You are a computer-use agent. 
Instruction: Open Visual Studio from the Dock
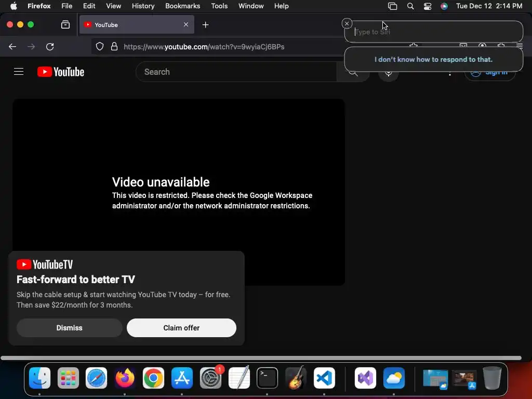click(365, 378)
